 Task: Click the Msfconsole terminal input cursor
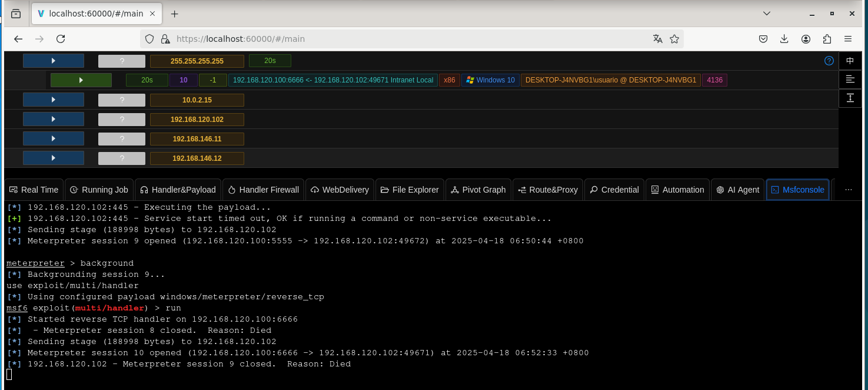tap(9, 375)
